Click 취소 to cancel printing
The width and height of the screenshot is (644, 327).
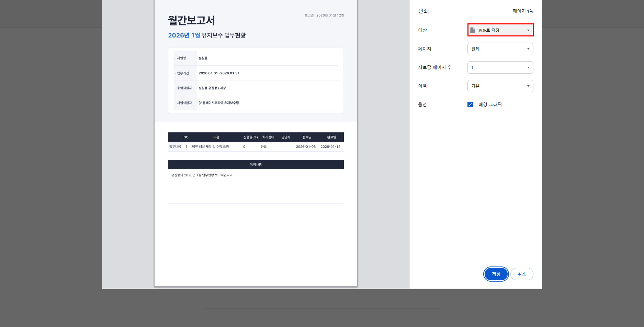pyautogui.click(x=522, y=274)
